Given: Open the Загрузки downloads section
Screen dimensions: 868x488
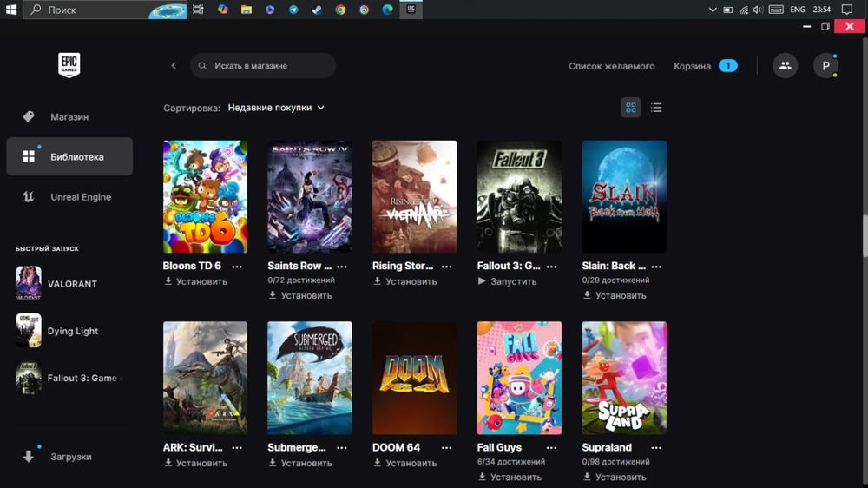Looking at the screenshot, I should [x=69, y=457].
